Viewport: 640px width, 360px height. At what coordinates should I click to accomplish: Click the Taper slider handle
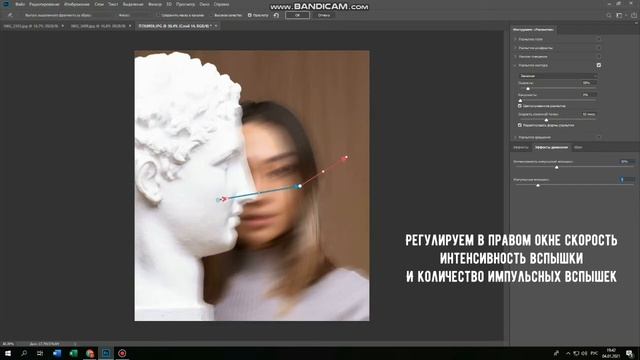[520, 100]
